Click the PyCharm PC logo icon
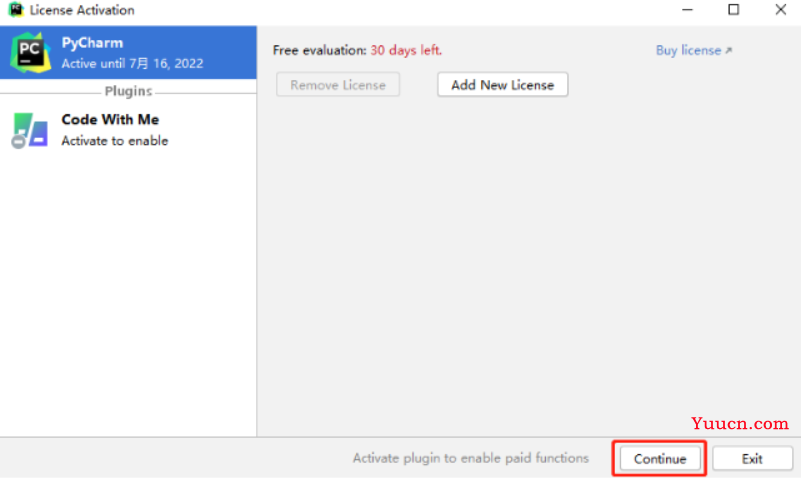The height and width of the screenshot is (478, 801). click(30, 52)
